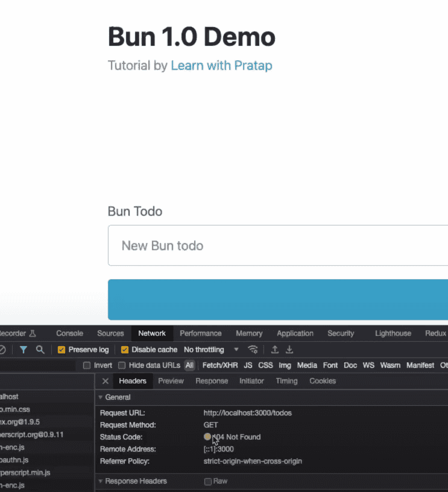Click the 404 Not Found status
This screenshot has height=492, width=448.
click(x=236, y=437)
